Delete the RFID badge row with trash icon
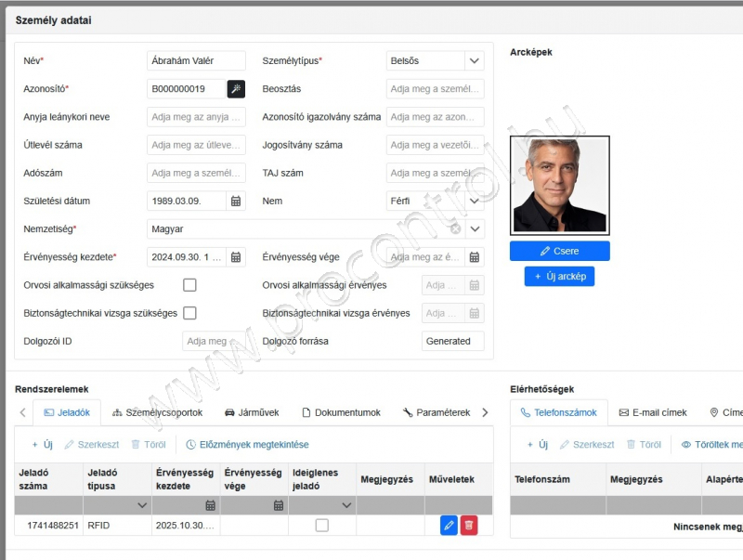The height and width of the screenshot is (560, 743). tap(469, 526)
